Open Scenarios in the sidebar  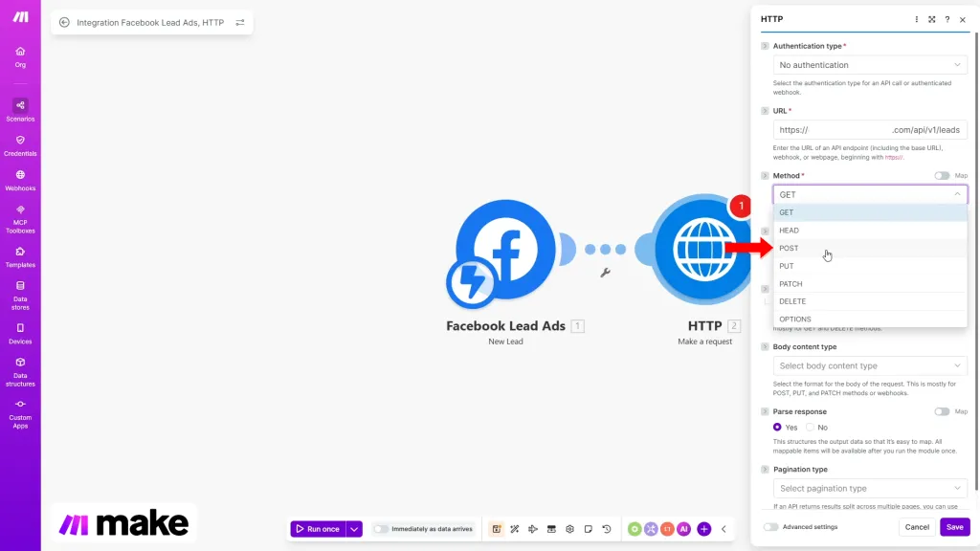[x=20, y=110]
